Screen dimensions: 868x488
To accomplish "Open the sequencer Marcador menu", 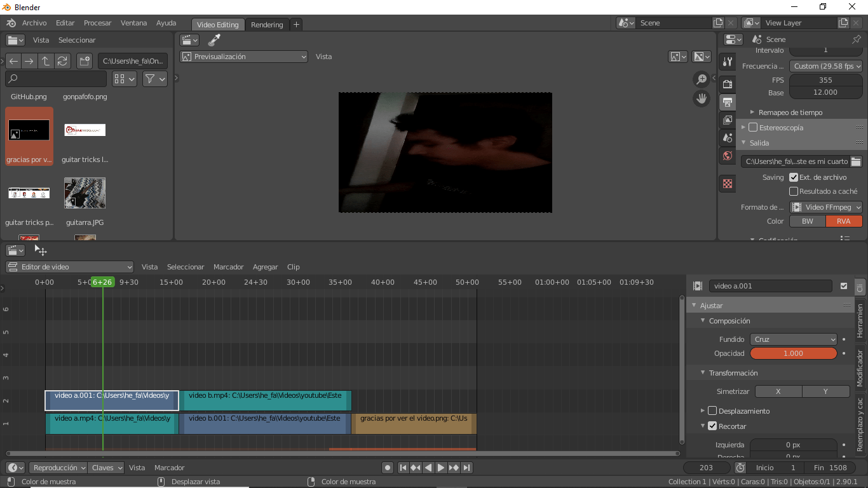I will [x=229, y=267].
